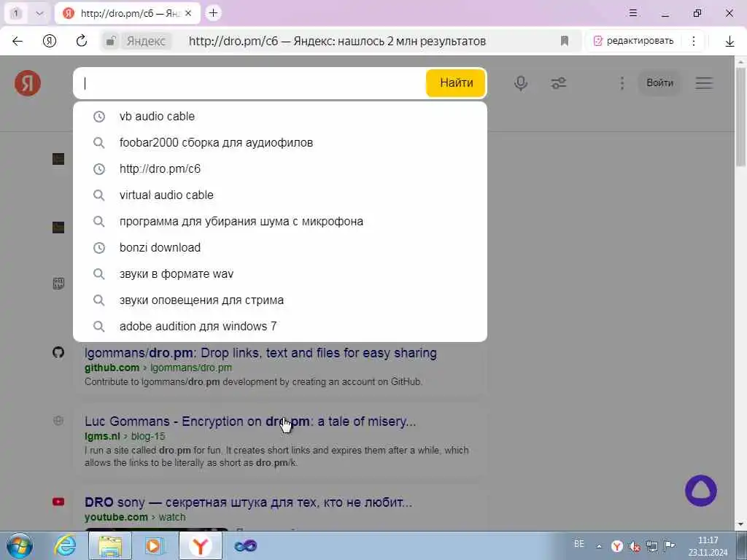Open the vertical dots menu near Войти

(622, 83)
